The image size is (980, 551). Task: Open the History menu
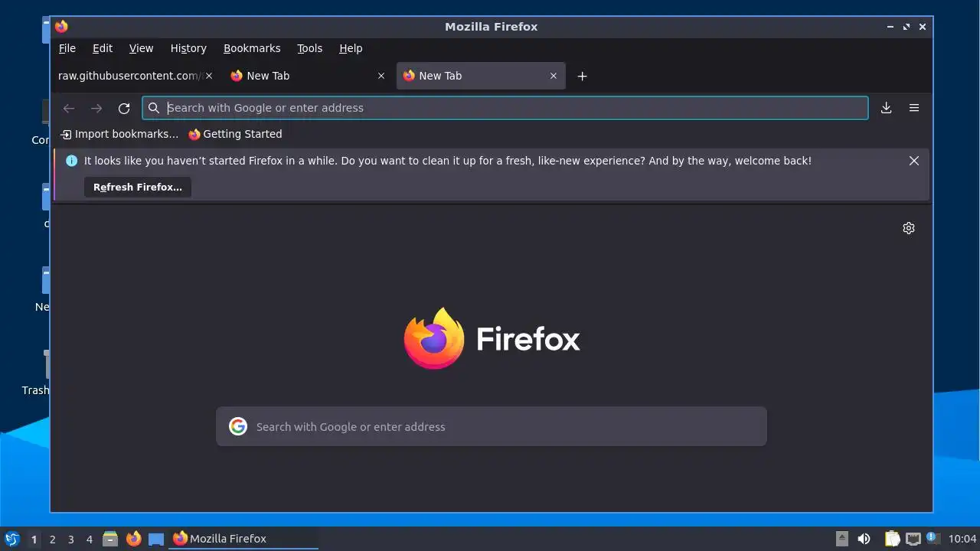click(188, 48)
